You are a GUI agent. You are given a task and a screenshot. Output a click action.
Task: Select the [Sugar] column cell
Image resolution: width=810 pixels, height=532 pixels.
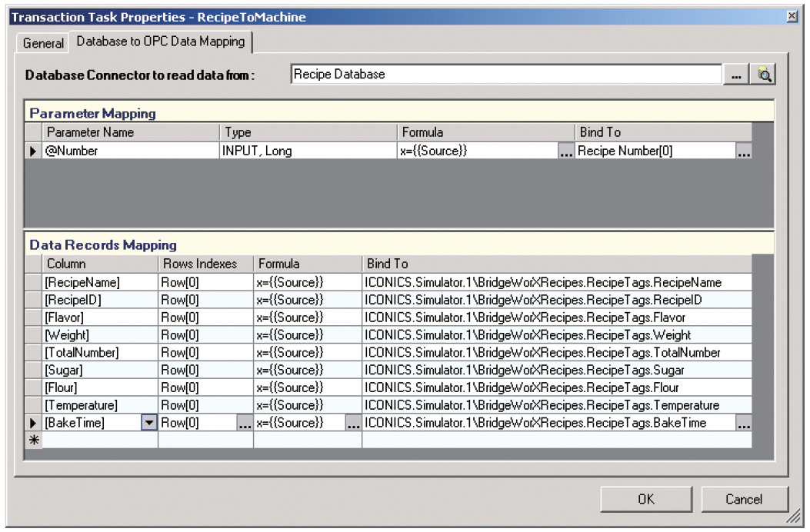[100, 371]
